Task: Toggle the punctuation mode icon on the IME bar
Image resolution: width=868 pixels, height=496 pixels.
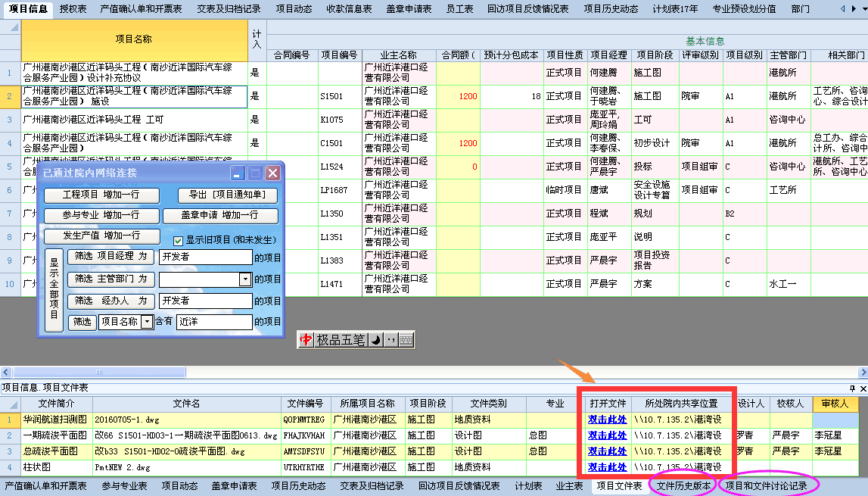Action: [x=390, y=340]
